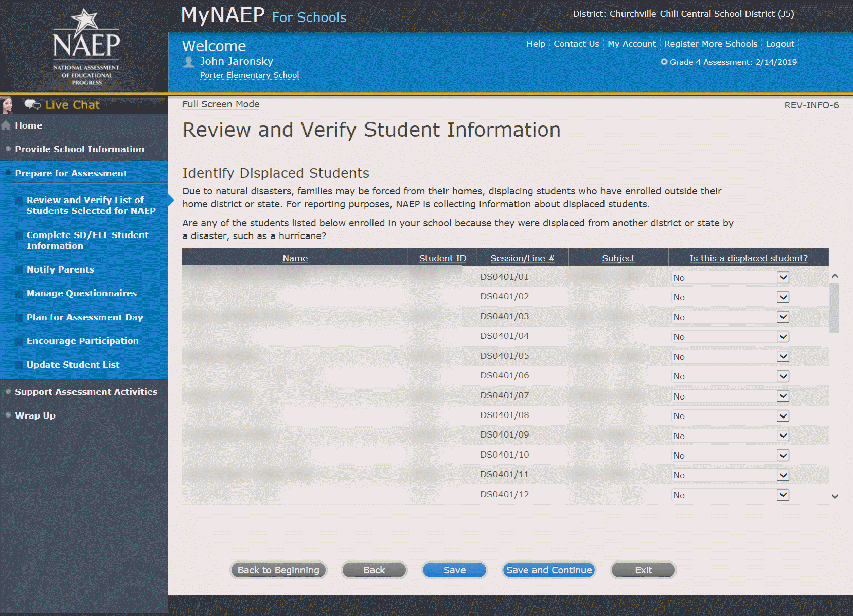853x616 pixels.
Task: Open displaced student dropdown for DS0401/02
Action: pos(731,297)
